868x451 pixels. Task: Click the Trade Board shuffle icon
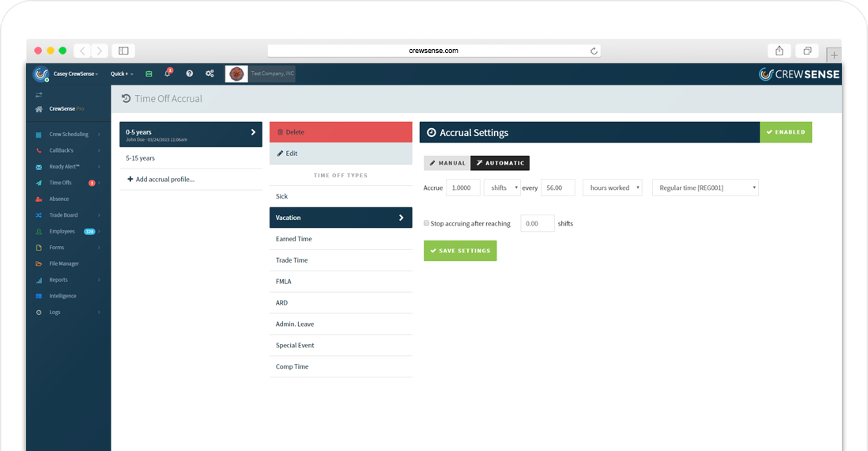point(39,215)
